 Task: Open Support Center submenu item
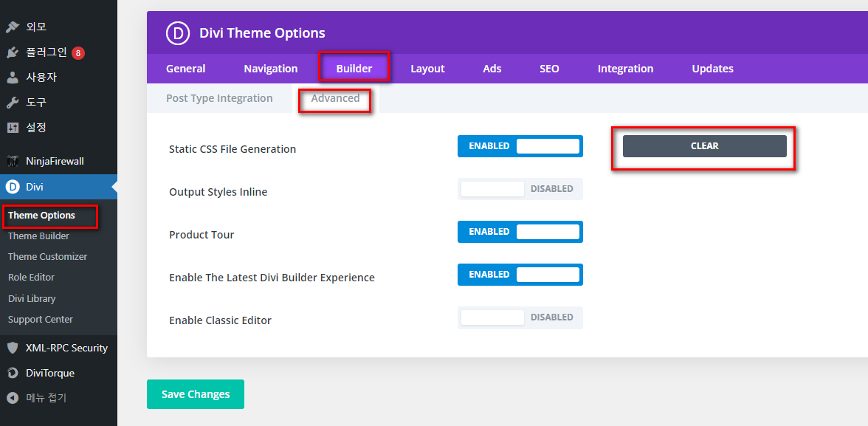click(x=41, y=320)
